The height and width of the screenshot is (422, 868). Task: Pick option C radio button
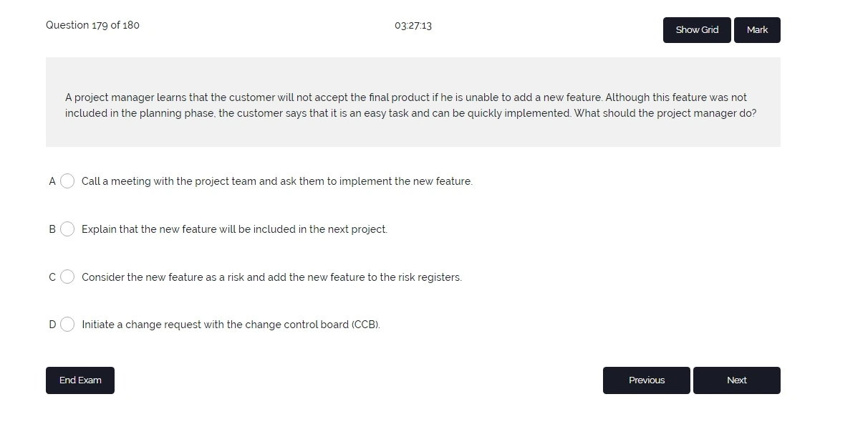(67, 277)
